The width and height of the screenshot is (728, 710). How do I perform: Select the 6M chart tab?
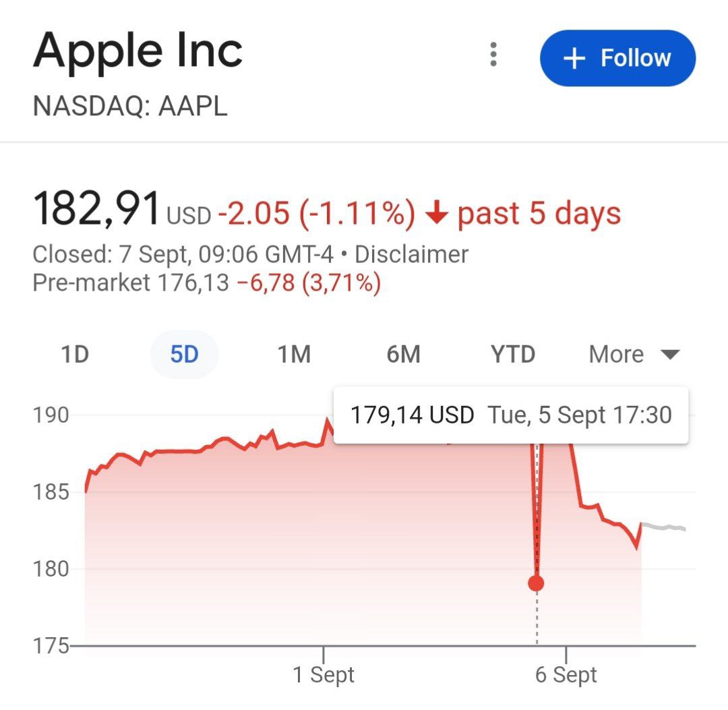[403, 353]
